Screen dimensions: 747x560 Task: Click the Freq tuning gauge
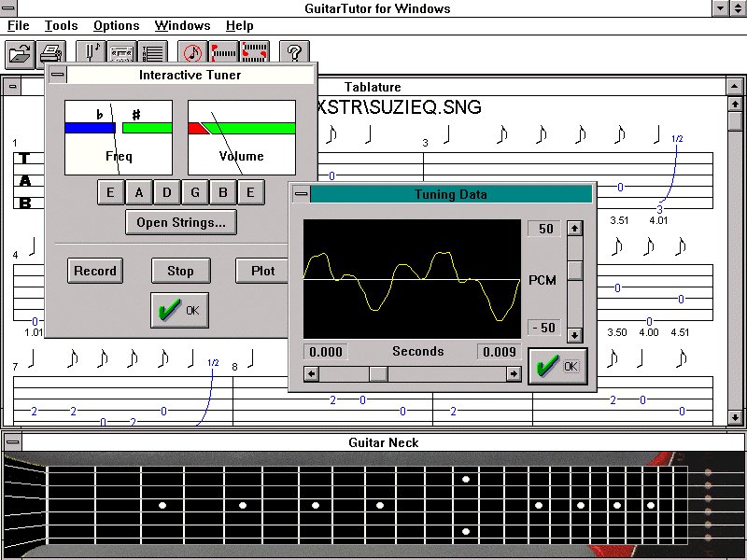click(x=119, y=137)
